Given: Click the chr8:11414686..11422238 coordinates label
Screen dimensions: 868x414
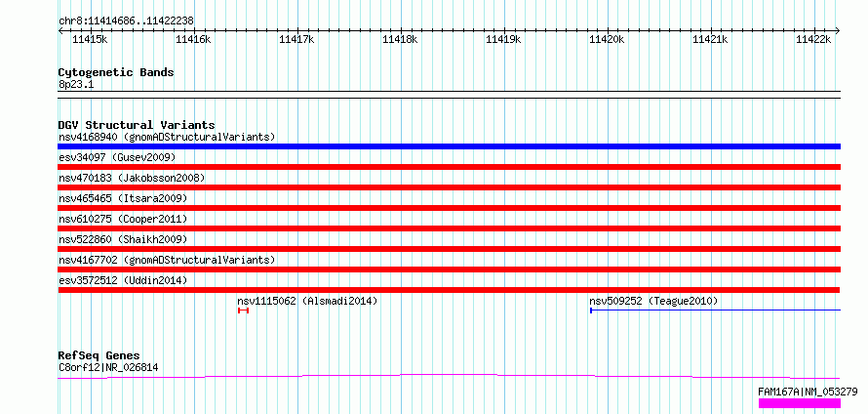Looking at the screenshot, I should pos(126,21).
